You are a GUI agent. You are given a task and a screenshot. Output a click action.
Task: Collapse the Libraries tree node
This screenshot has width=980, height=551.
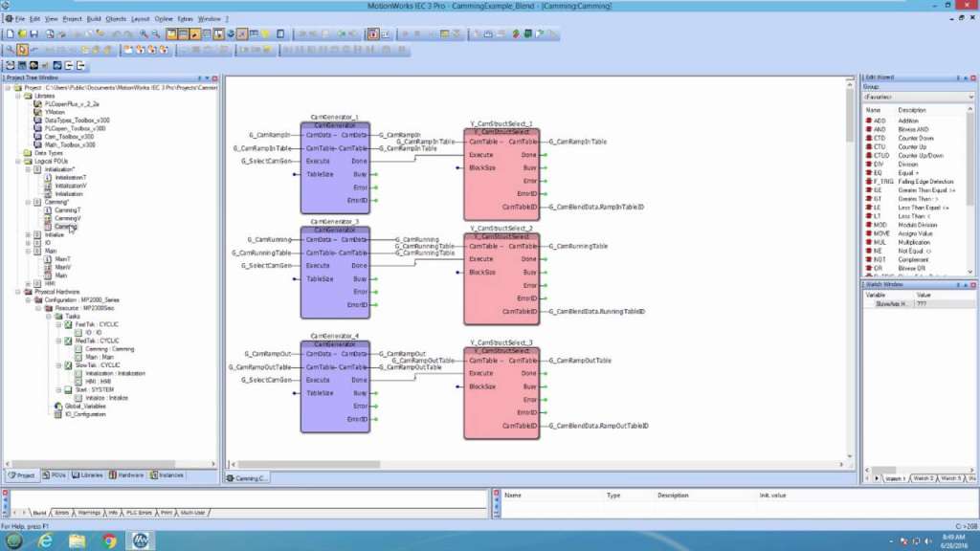(x=18, y=97)
